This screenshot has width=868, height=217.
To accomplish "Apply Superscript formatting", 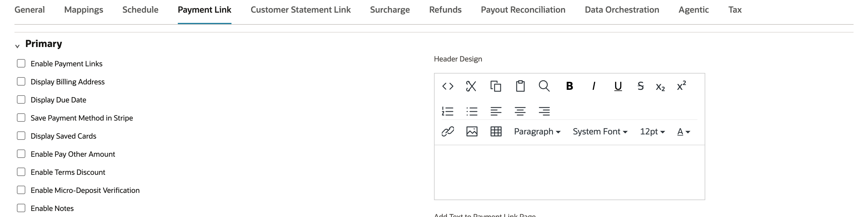I will tap(682, 86).
